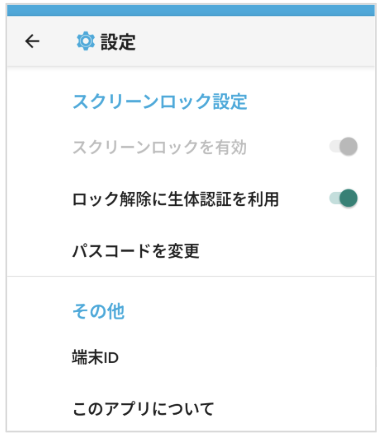Click the ロック解除に生体認証を利用 label text

click(175, 199)
